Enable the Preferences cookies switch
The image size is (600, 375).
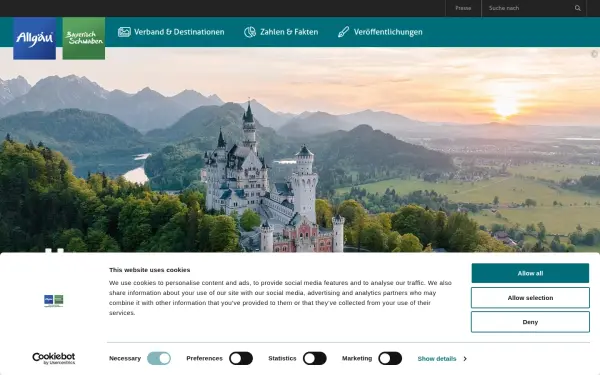241,359
